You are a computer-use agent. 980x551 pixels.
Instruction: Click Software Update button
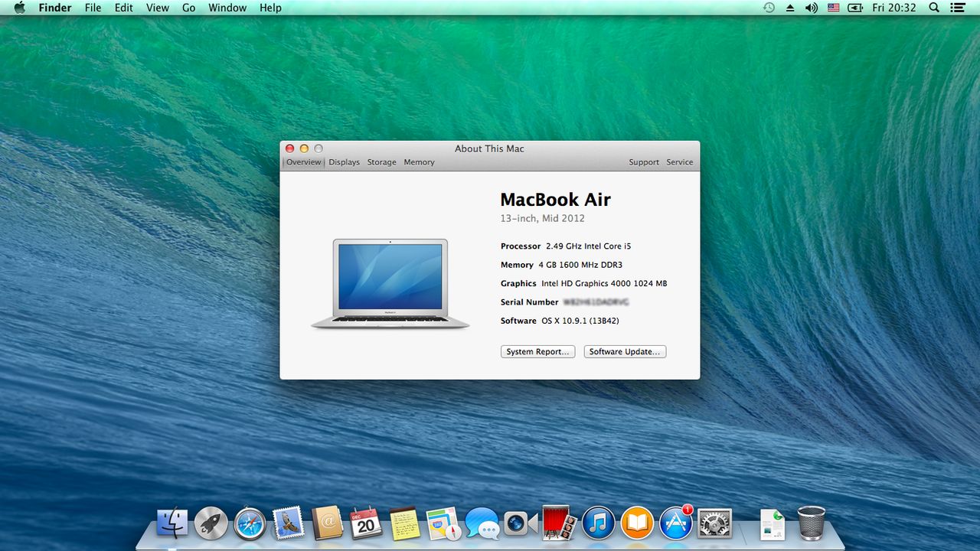tap(625, 352)
